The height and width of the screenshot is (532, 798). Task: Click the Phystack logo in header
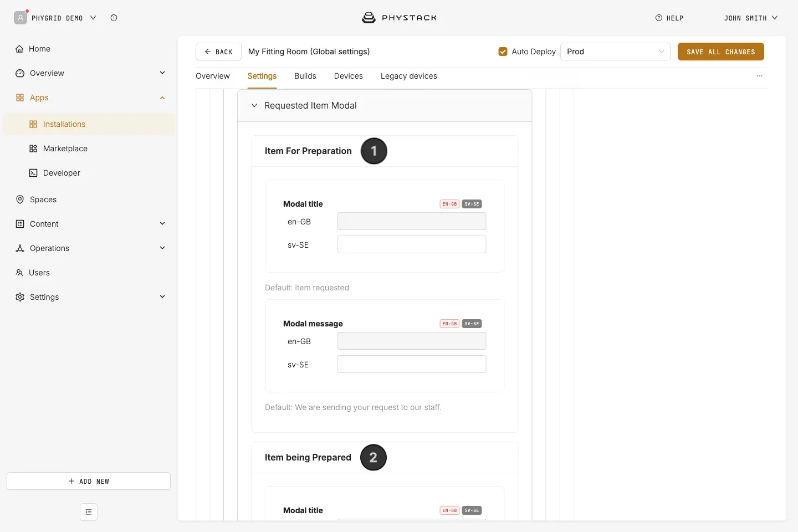(399, 18)
